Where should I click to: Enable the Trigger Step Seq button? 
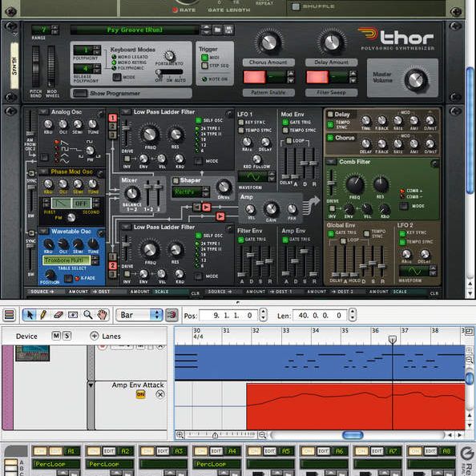204,66
